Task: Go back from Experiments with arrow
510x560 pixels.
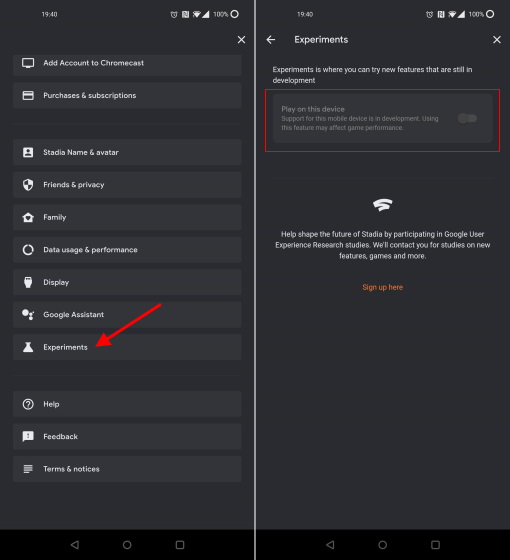Action: (x=271, y=40)
